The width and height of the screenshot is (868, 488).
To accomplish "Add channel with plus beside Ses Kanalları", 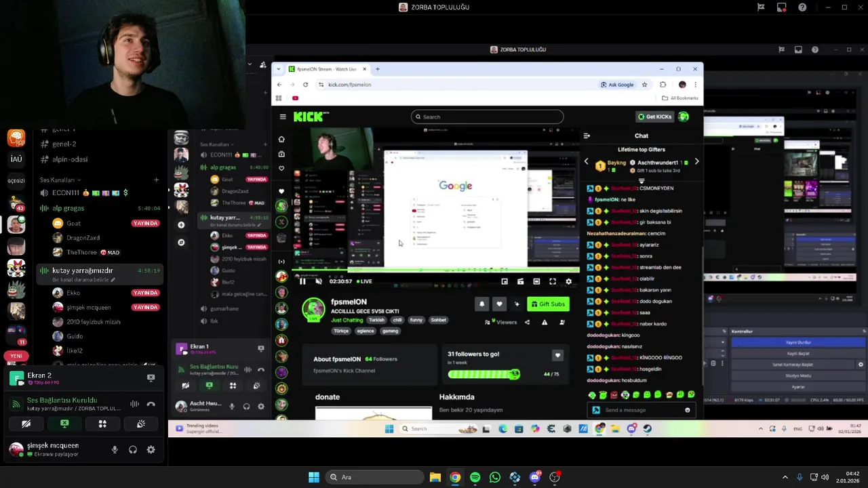I will (x=156, y=180).
